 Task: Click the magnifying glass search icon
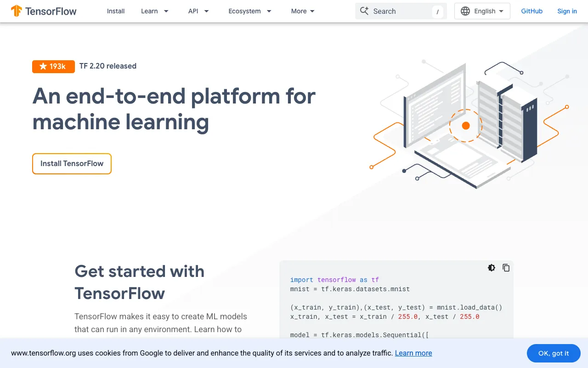[x=365, y=11]
